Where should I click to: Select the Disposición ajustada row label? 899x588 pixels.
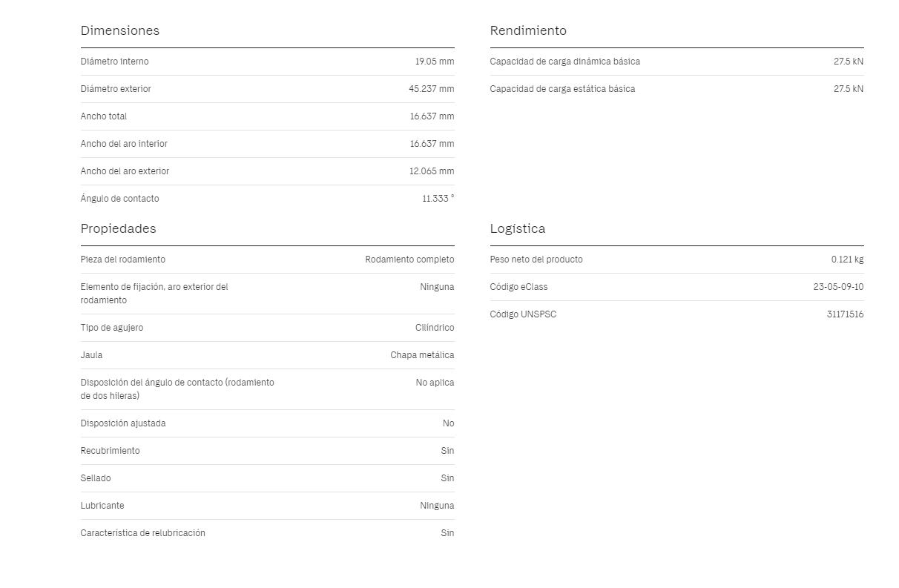point(123,423)
